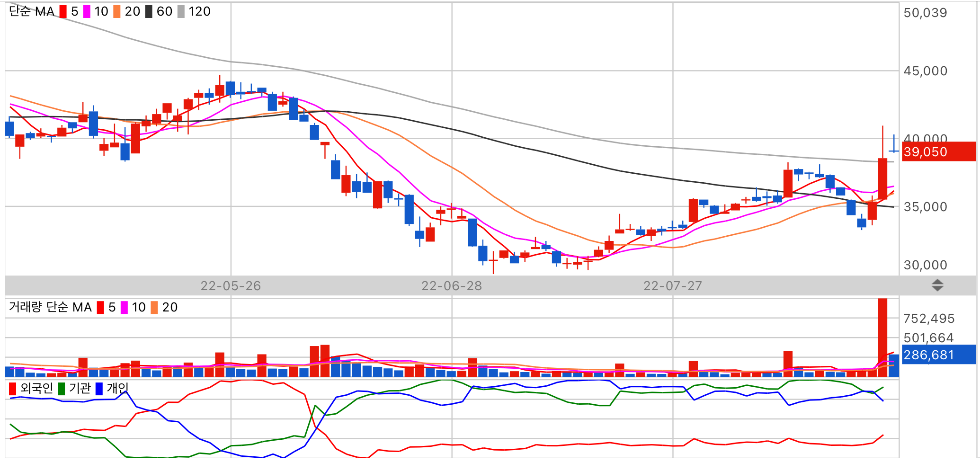Click the gray MA 120 legend swatch
The image size is (980, 462).
click(x=181, y=12)
